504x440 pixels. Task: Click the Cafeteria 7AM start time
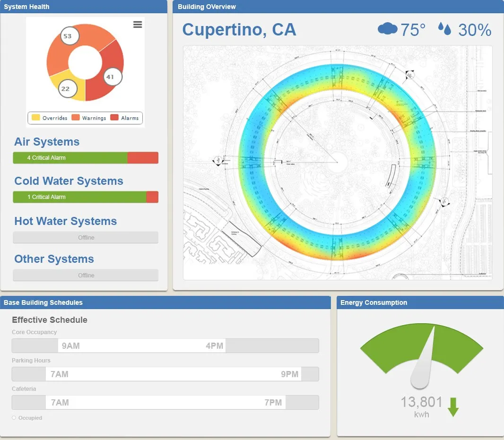coord(60,402)
